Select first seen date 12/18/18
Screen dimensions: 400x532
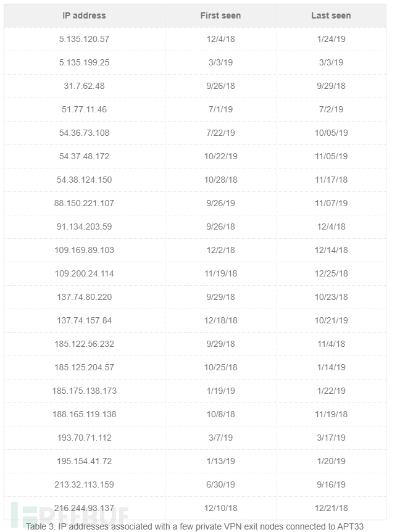pyautogui.click(x=220, y=320)
